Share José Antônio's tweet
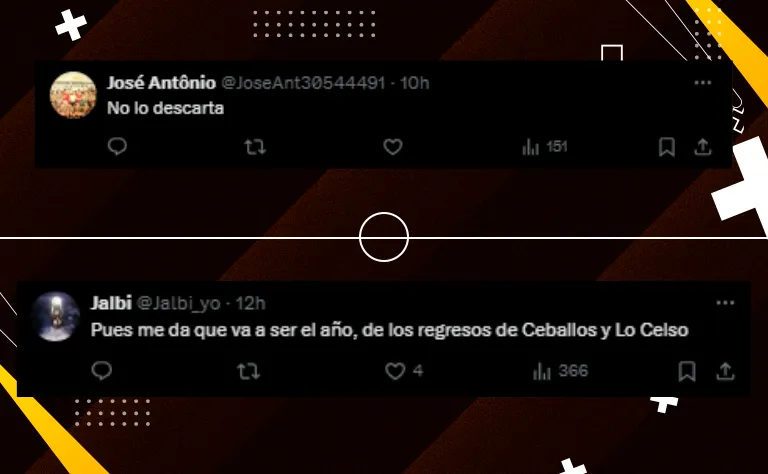768x474 pixels. click(x=703, y=147)
